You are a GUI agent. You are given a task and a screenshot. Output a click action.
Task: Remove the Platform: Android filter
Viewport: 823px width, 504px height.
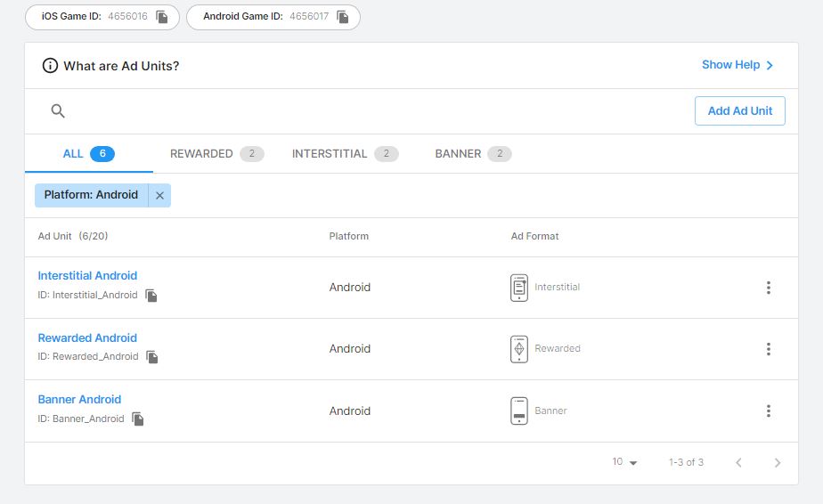[x=160, y=196]
